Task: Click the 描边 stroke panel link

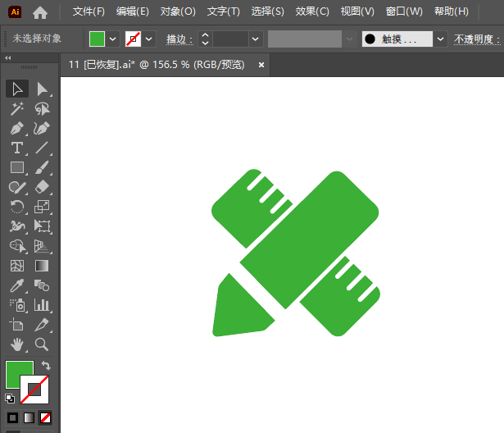Action: pos(179,39)
